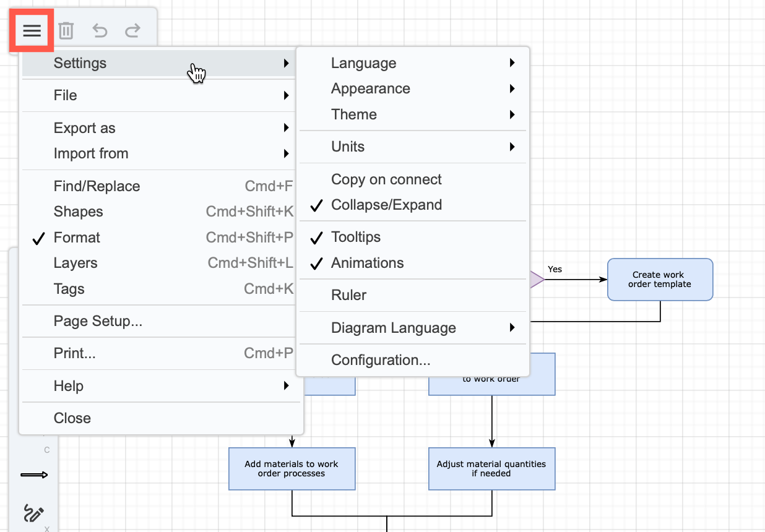The width and height of the screenshot is (765, 532).
Task: Click the redo arrow icon
Action: 132,30
